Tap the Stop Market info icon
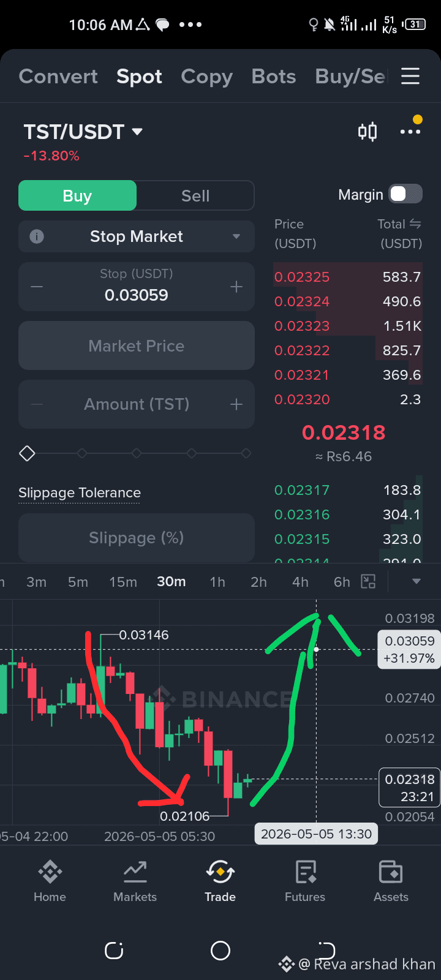Viewport: 441px width, 980px height. point(37,236)
